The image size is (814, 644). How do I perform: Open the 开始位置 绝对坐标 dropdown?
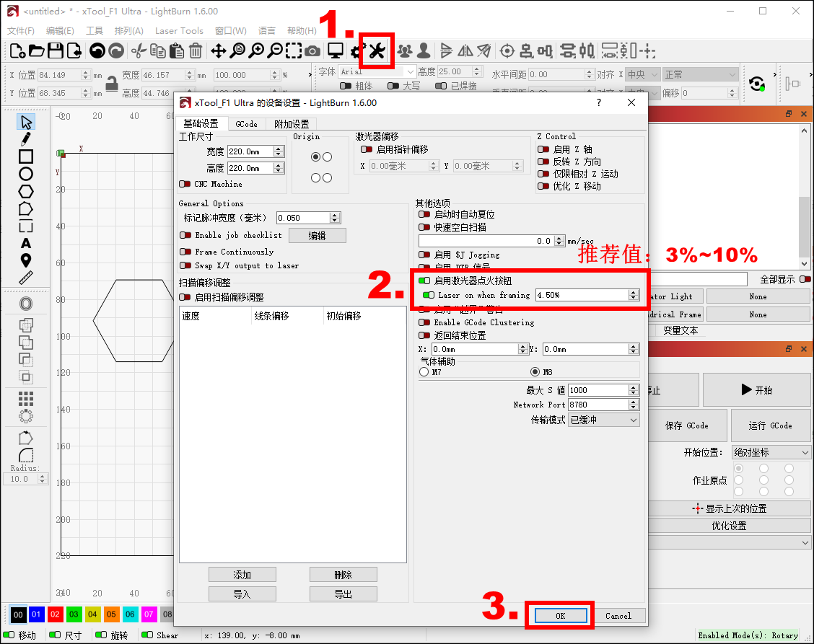[771, 452]
